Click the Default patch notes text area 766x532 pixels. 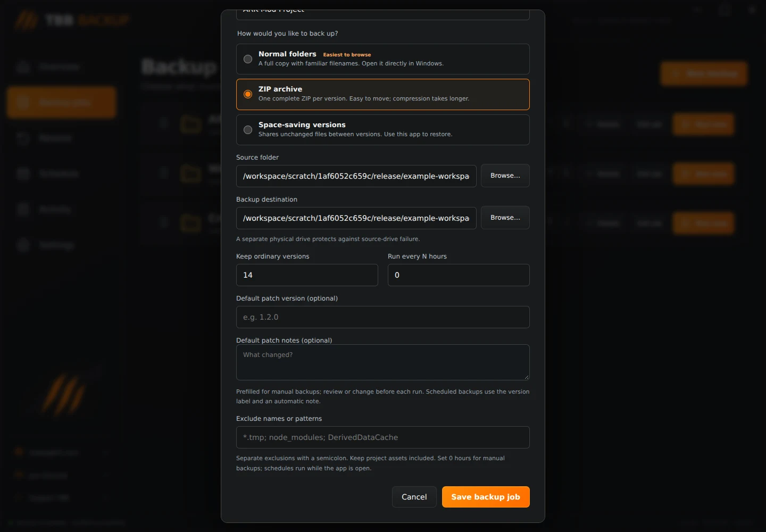pyautogui.click(x=383, y=362)
